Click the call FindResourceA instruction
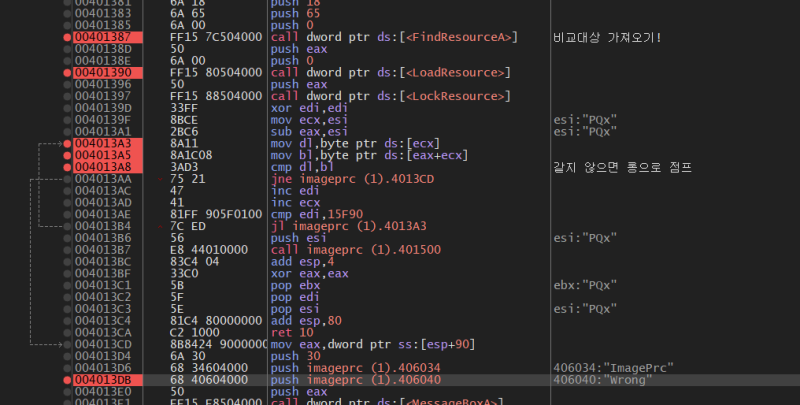Image resolution: width=800 pixels, height=405 pixels. tap(394, 37)
